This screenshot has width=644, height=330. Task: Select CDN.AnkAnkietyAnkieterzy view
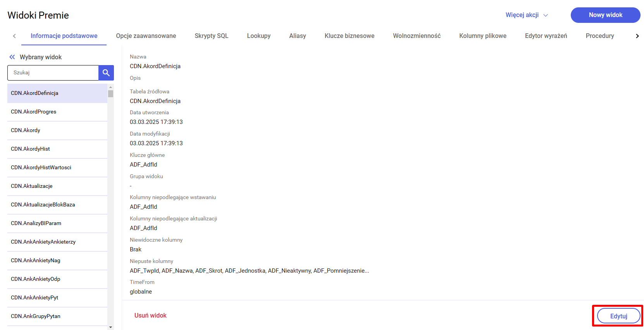[57, 242]
